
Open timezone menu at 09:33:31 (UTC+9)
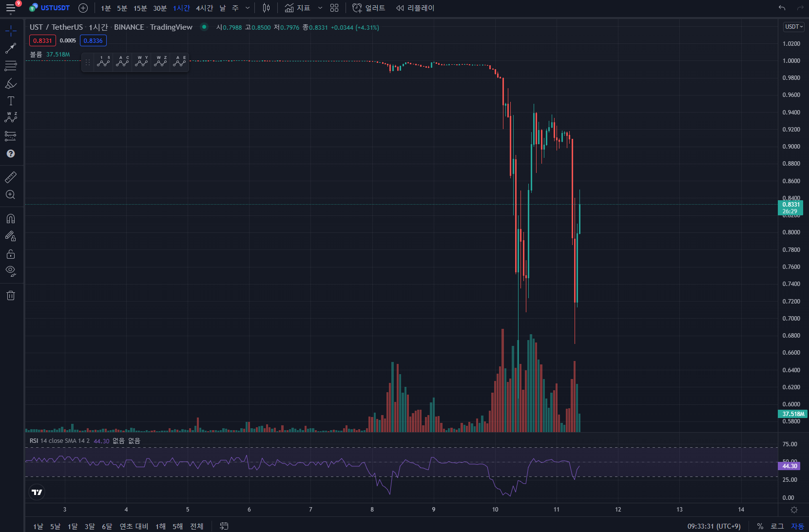pyautogui.click(x=714, y=526)
